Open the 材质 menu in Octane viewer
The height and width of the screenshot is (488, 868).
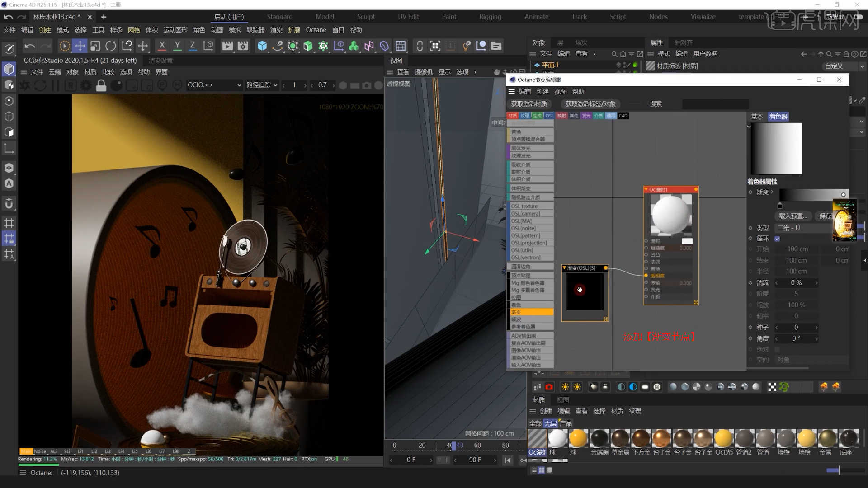tap(90, 72)
